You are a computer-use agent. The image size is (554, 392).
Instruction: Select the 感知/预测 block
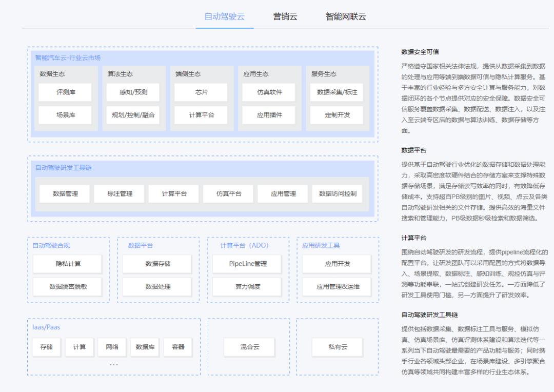click(x=133, y=92)
